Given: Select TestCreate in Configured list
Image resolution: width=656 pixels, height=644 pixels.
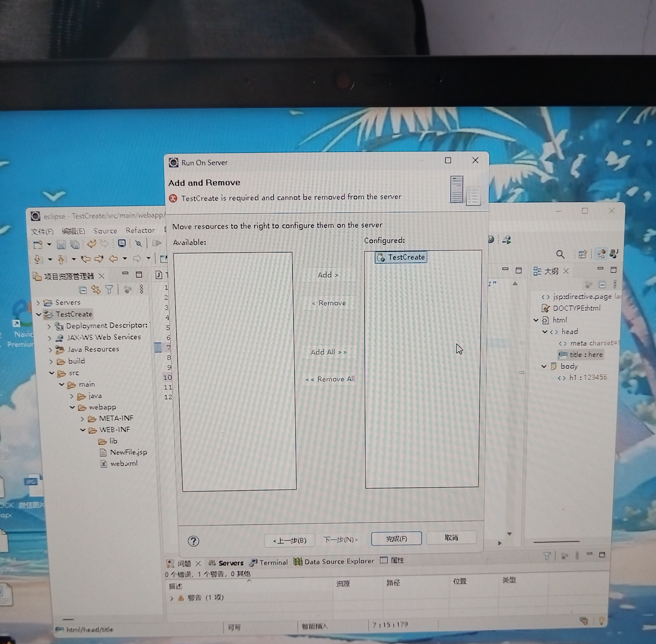Looking at the screenshot, I should click(401, 257).
